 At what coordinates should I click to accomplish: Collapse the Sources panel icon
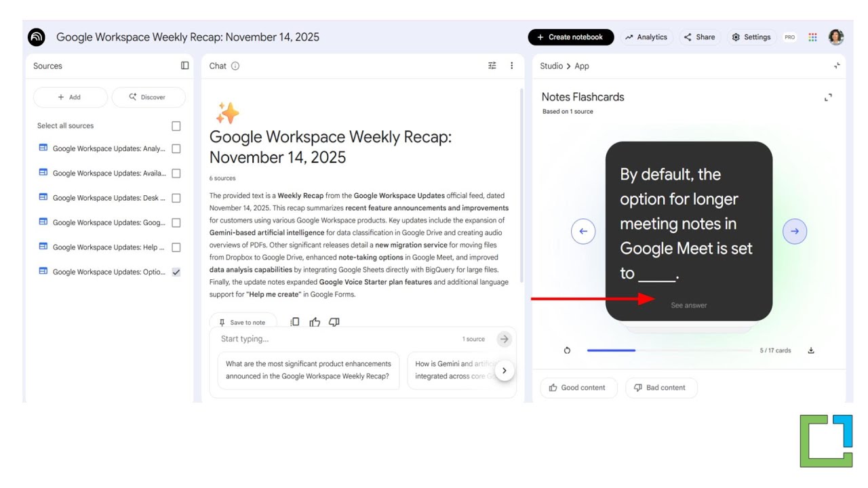pos(184,66)
